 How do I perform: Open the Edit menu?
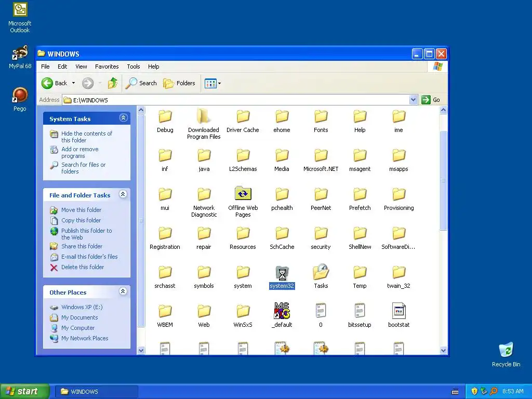coord(62,66)
